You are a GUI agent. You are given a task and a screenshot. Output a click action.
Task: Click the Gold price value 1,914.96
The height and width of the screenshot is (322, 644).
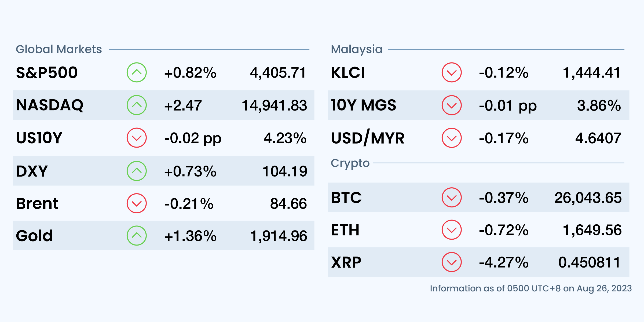click(278, 236)
